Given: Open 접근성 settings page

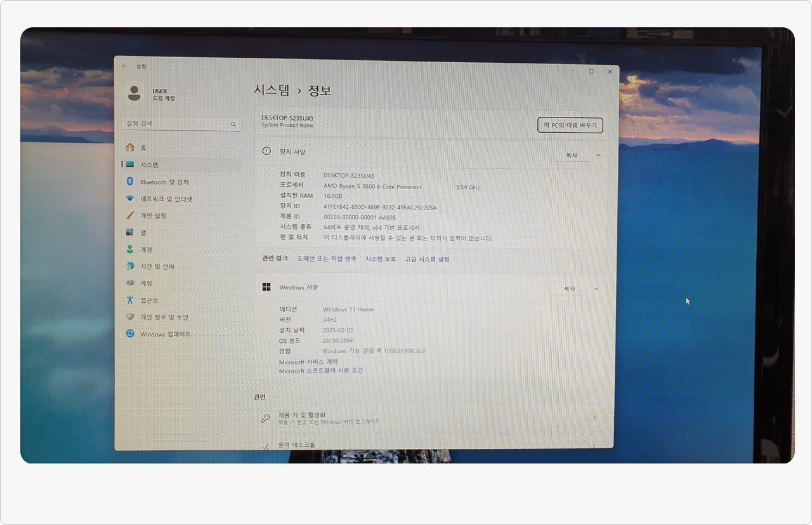Looking at the screenshot, I should [x=149, y=300].
